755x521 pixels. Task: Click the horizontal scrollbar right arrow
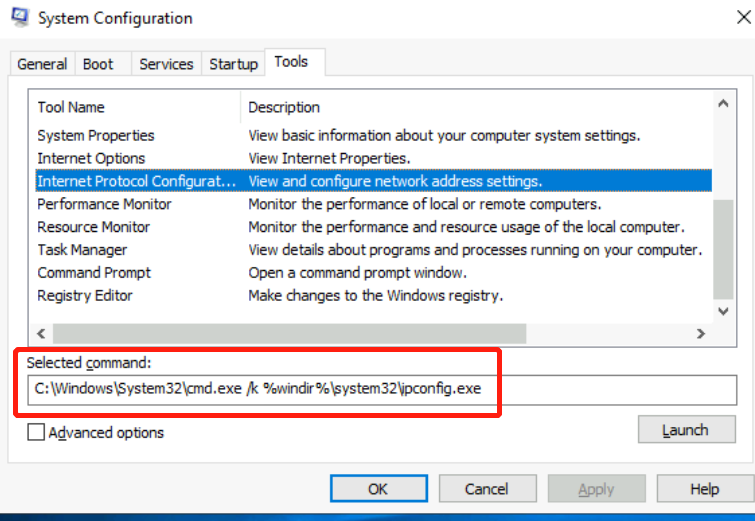(x=700, y=333)
